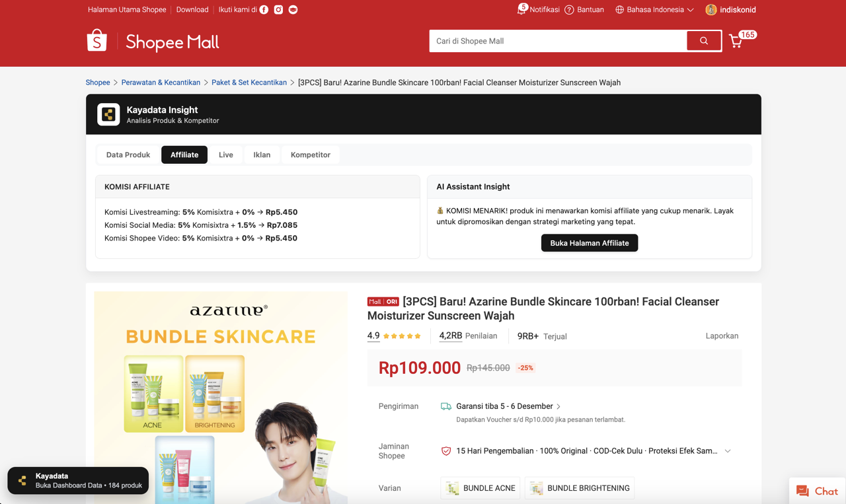Viewport: 846px width, 504px height.
Task: Open the Paket & Set Kecantikan breadcrumb
Action: pyautogui.click(x=249, y=83)
